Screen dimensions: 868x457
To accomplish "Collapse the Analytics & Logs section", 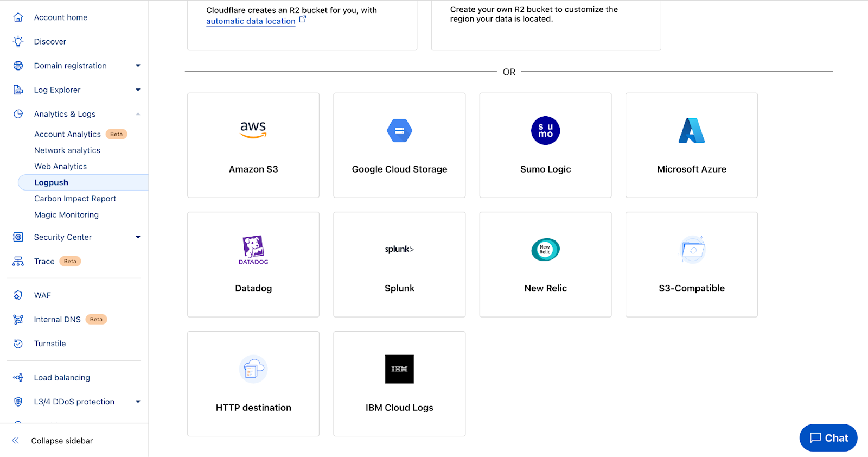I will click(x=138, y=114).
